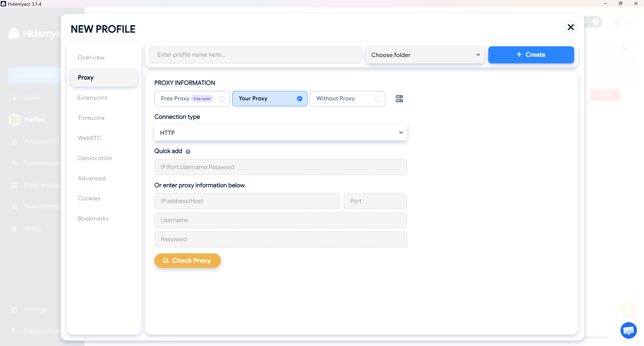The image size is (644, 346).
Task: Click the Hidemyacc app icon in title bar
Action: [3, 4]
